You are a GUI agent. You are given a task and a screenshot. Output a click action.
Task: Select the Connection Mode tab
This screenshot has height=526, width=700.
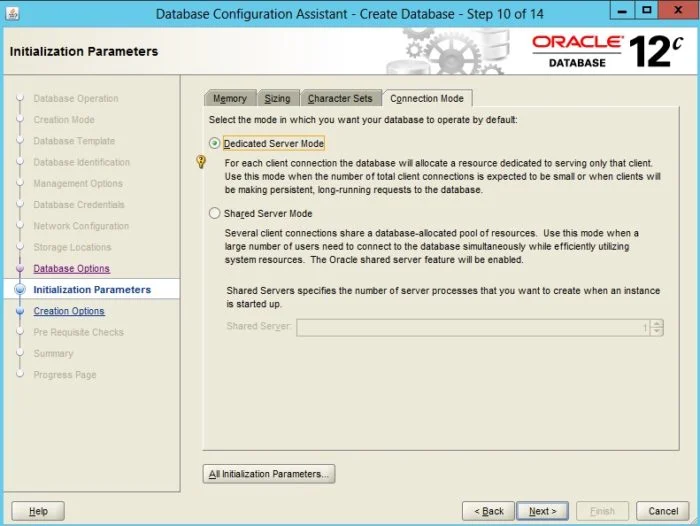(x=427, y=98)
